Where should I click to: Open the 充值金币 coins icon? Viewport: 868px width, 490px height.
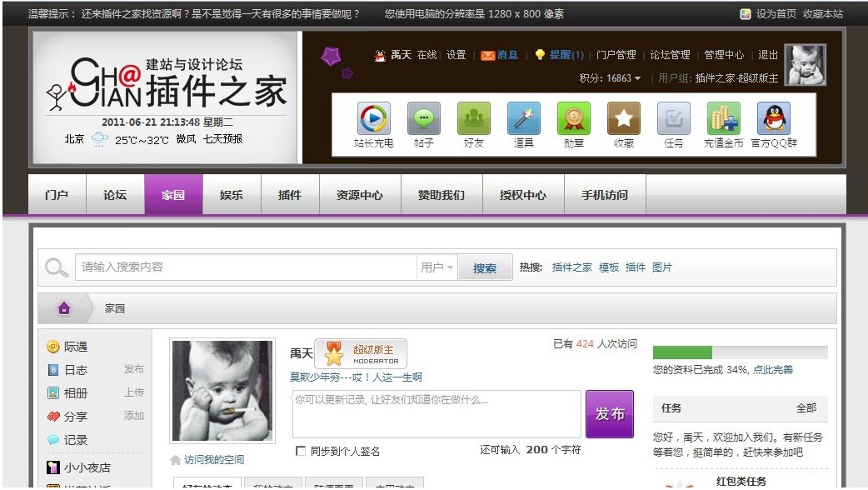click(x=724, y=118)
